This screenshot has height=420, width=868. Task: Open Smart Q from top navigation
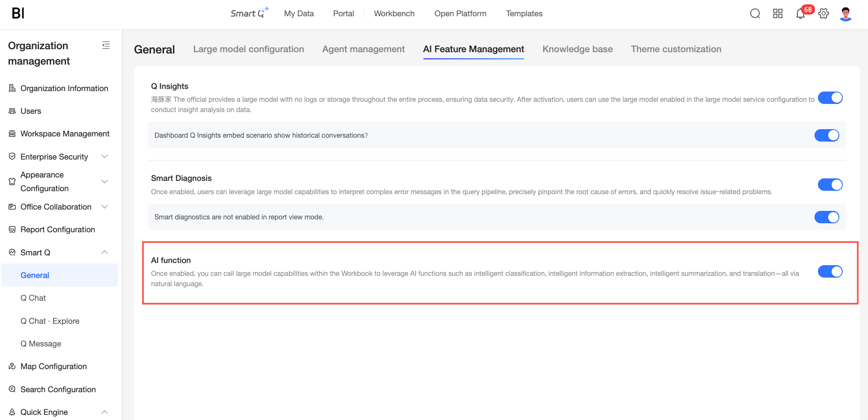[249, 13]
